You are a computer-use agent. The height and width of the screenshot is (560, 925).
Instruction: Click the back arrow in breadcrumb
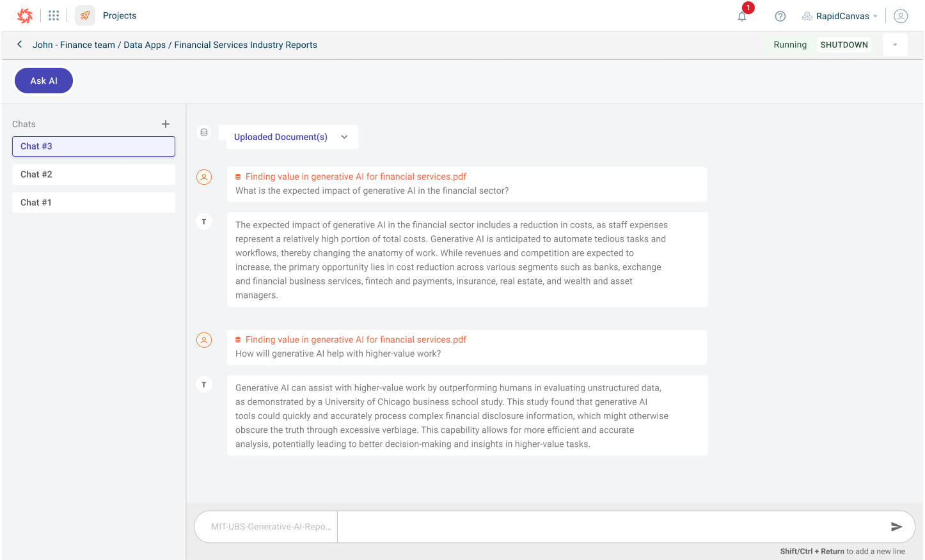[20, 45]
